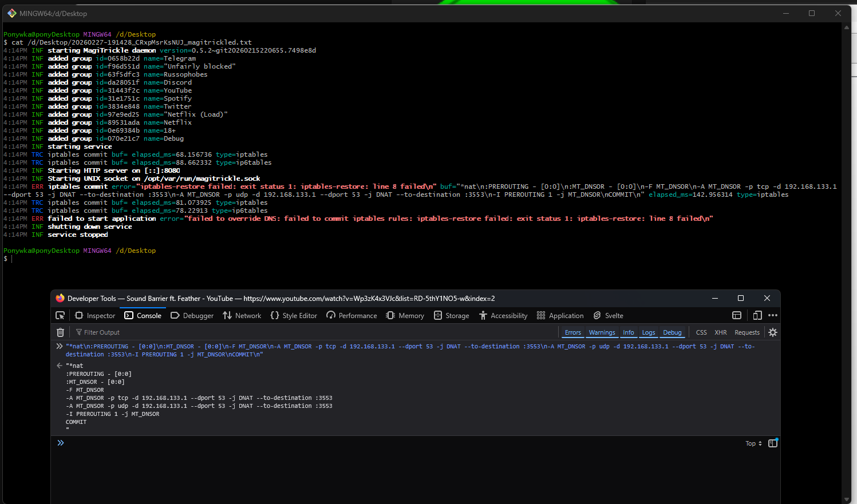The width and height of the screenshot is (857, 504).
Task: Open the Top context selector dropdown
Action: pyautogui.click(x=753, y=443)
